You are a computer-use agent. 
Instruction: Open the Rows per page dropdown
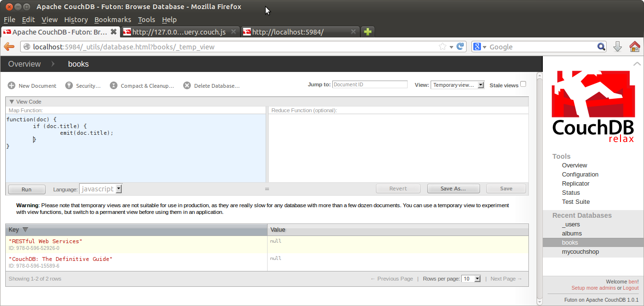(471, 279)
